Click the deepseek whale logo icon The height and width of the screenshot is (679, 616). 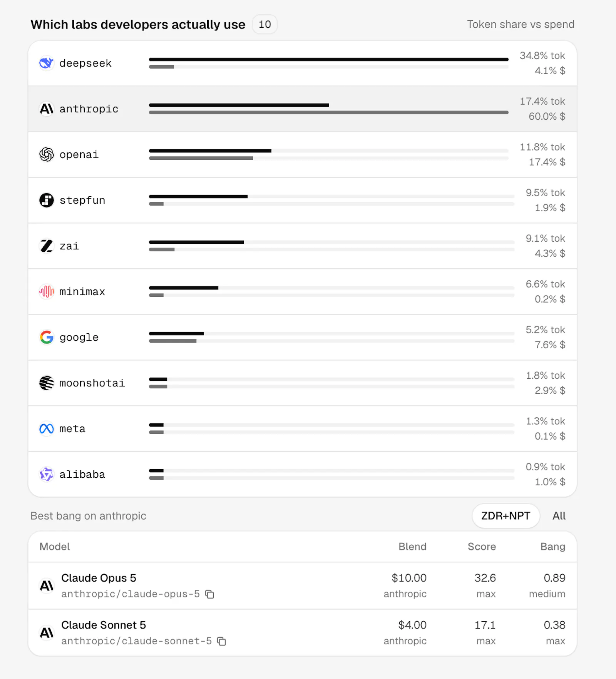[x=47, y=63]
